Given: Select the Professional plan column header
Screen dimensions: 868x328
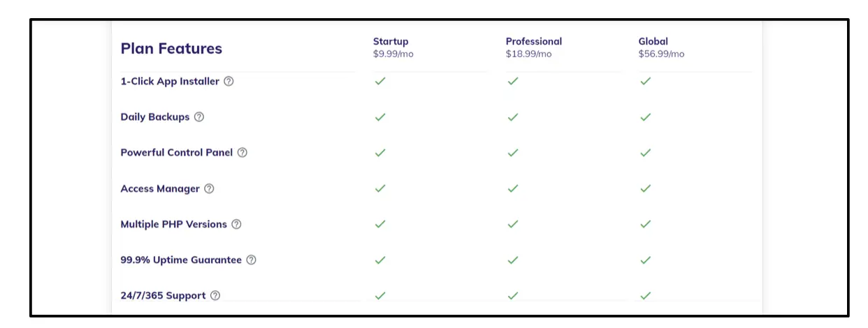Looking at the screenshot, I should point(534,41).
